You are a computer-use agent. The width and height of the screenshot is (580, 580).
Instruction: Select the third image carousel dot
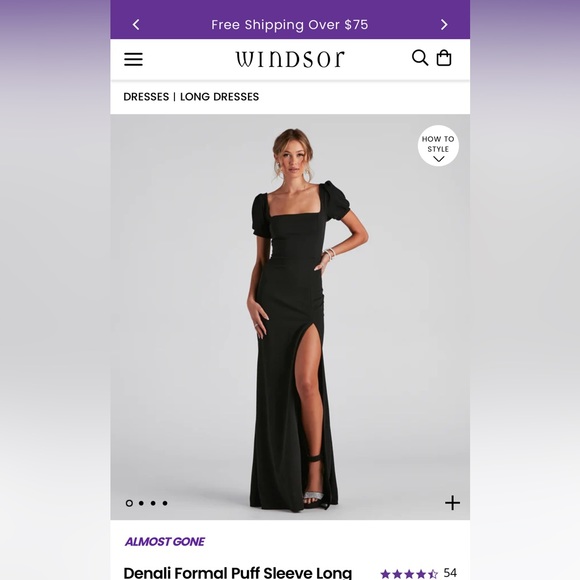(x=153, y=503)
